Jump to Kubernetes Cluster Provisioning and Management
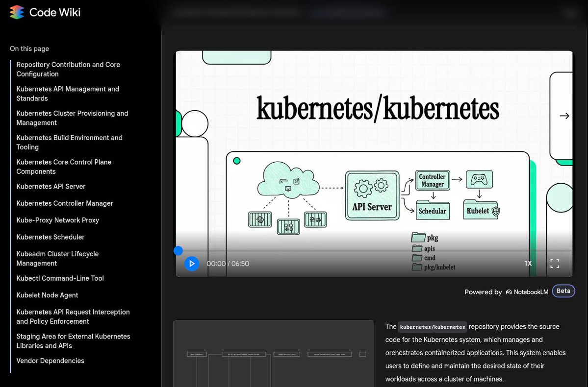This screenshot has width=588, height=387. 72,118
